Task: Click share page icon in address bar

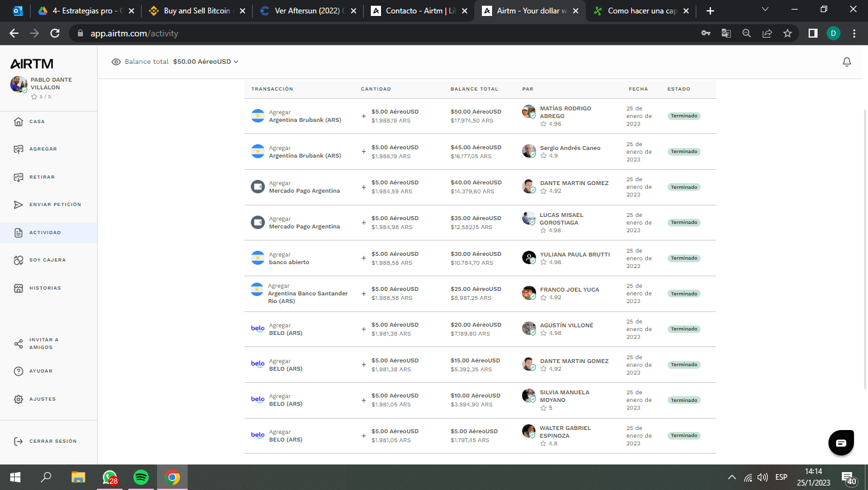Action: click(767, 33)
